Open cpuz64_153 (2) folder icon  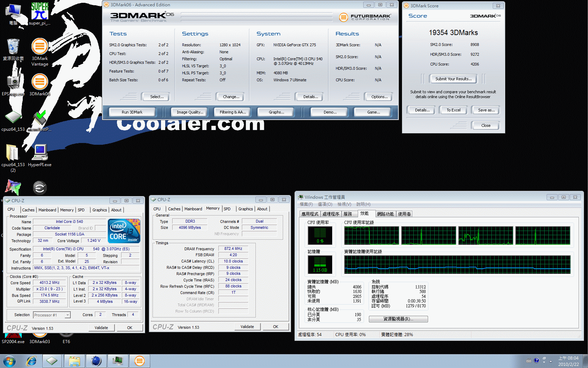tap(13, 158)
